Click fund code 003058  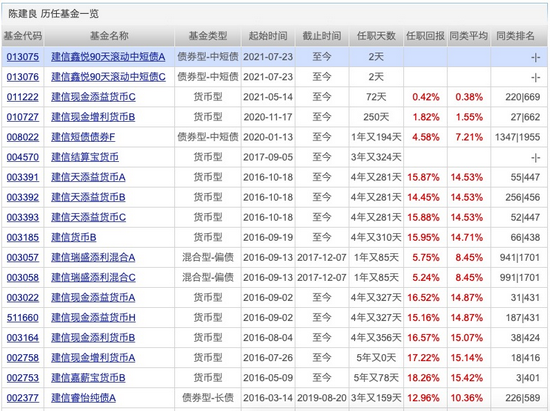(22, 277)
